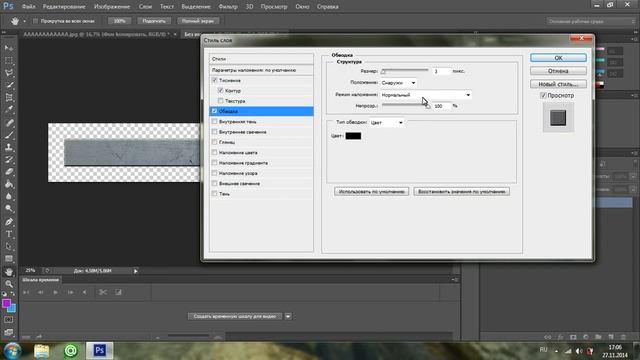This screenshot has height=360, width=640.
Task: Select the Paint Bucket tool
Action: pos(9,184)
